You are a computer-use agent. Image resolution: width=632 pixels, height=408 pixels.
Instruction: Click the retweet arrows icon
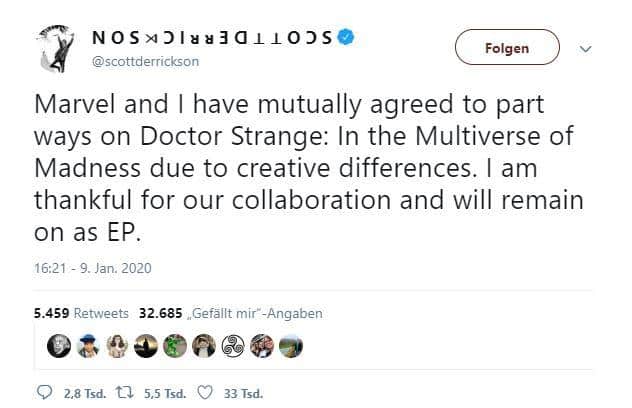tap(124, 393)
